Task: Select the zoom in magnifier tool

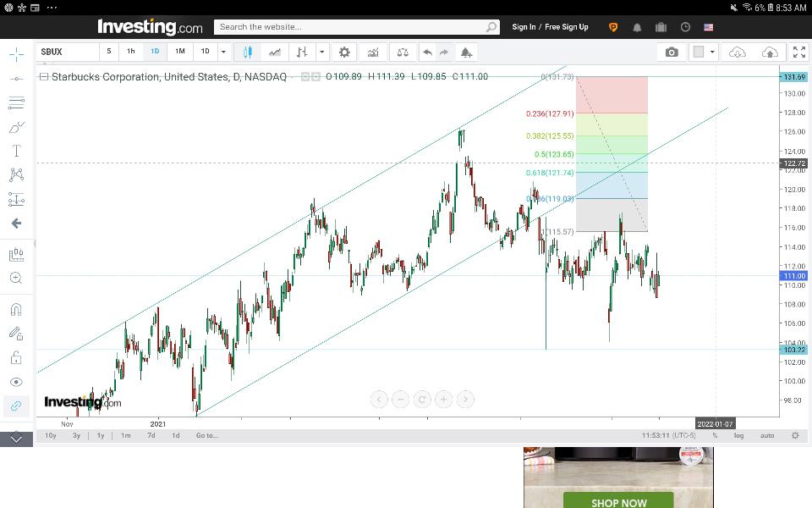Action: point(16,279)
